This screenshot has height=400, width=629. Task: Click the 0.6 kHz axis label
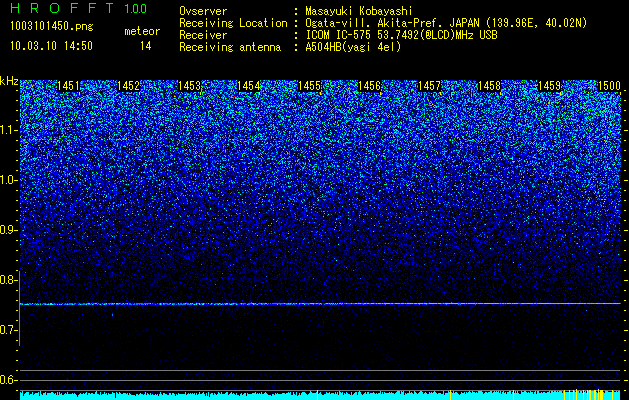click(x=8, y=380)
